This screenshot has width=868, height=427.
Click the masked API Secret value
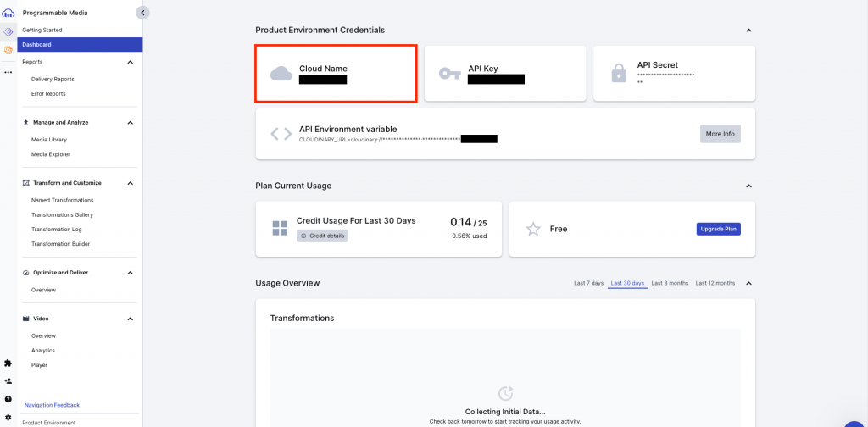pos(665,78)
